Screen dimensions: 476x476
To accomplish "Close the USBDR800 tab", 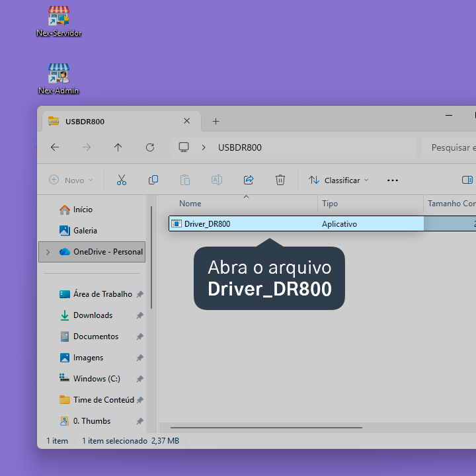I will click(186, 121).
